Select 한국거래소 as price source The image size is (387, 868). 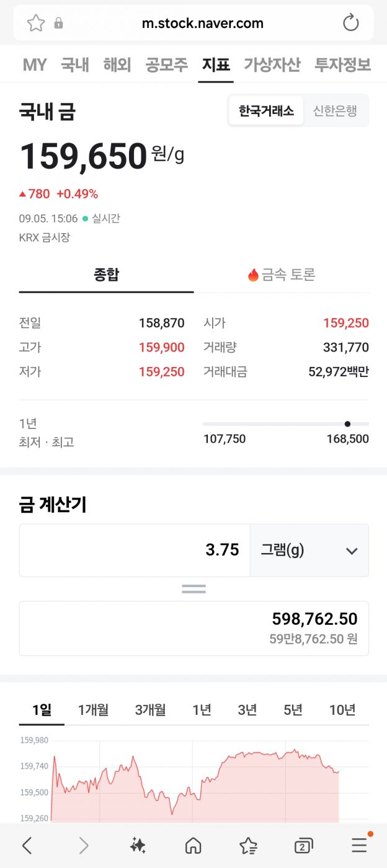pos(266,111)
